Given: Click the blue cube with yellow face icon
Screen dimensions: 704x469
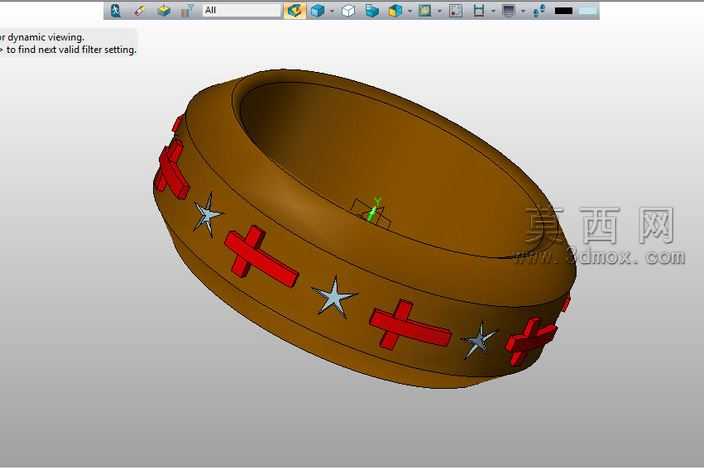Looking at the screenshot, I should pos(395,10).
